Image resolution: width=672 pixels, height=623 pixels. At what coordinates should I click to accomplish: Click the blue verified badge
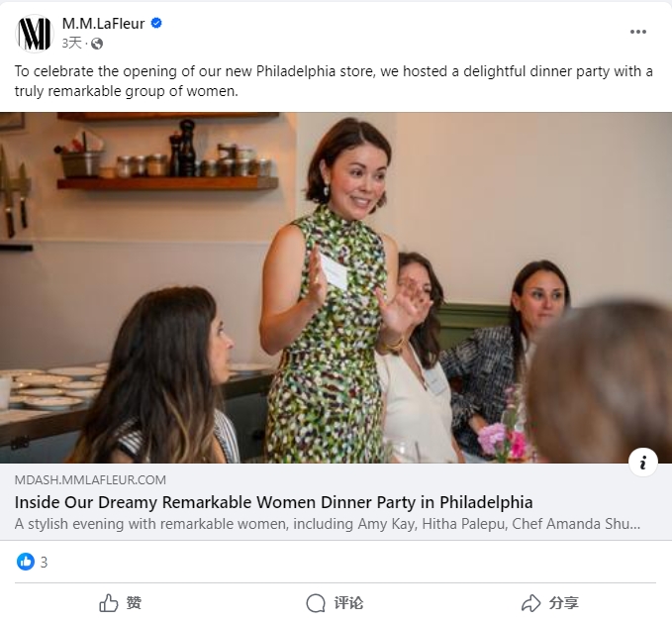(156, 23)
